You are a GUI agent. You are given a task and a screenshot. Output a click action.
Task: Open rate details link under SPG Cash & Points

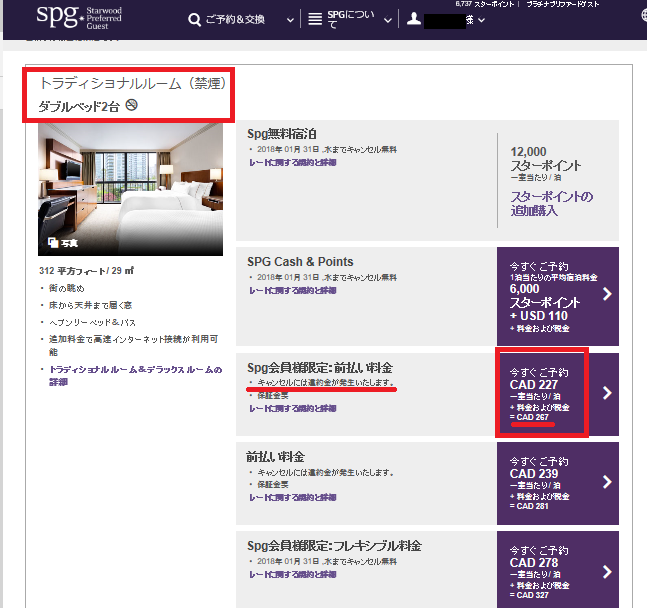(x=293, y=291)
